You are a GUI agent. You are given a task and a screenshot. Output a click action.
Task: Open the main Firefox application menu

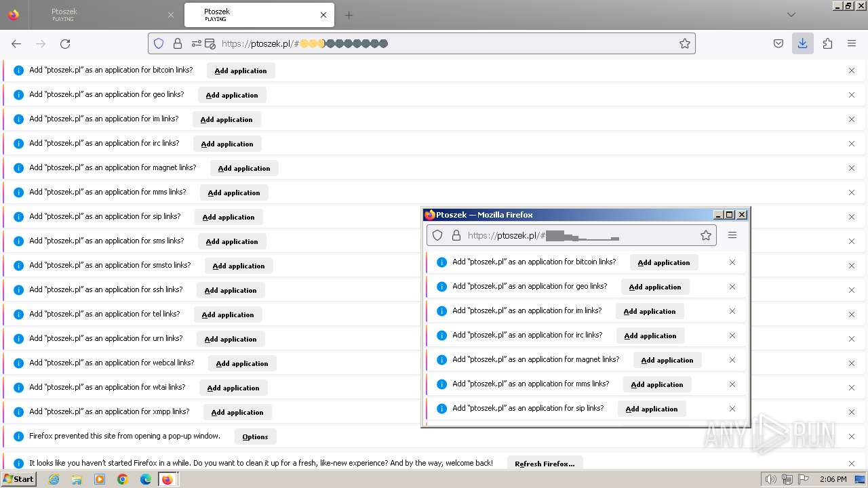pyautogui.click(x=852, y=43)
